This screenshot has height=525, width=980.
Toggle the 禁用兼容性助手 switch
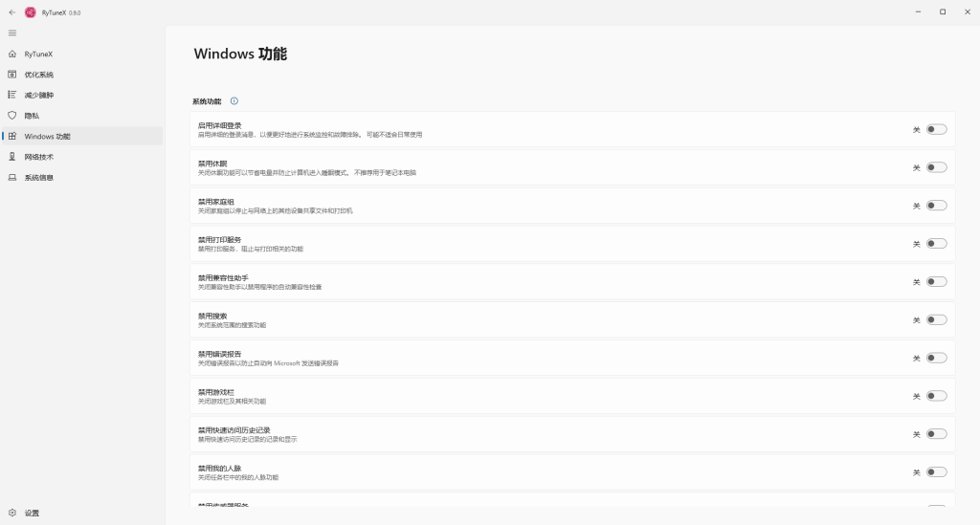point(936,281)
